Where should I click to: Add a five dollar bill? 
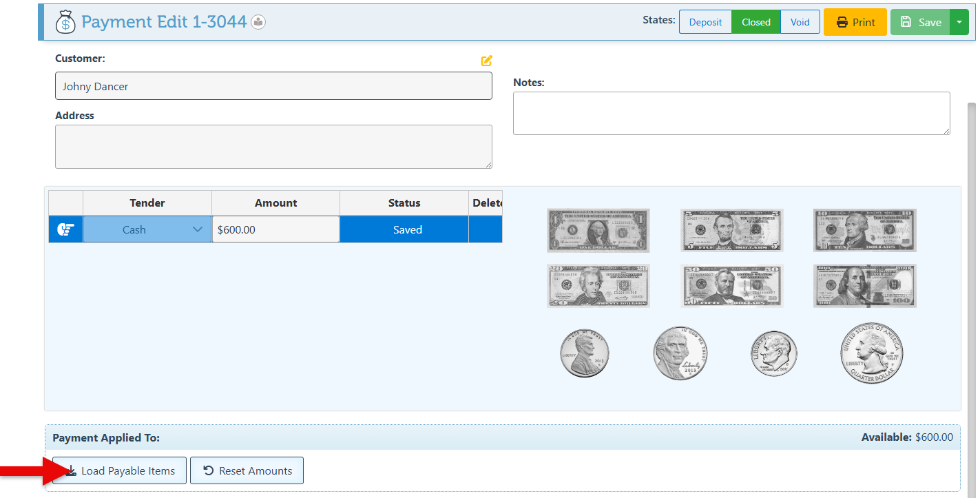[x=731, y=230]
